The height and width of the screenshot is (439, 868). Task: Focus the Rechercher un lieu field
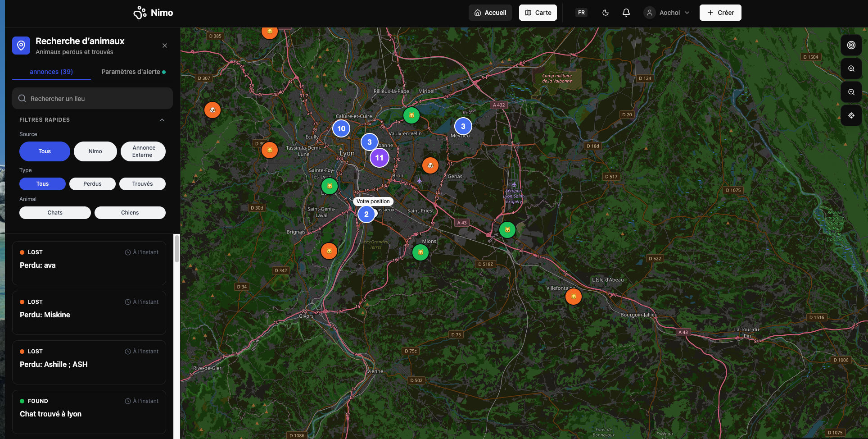click(92, 98)
